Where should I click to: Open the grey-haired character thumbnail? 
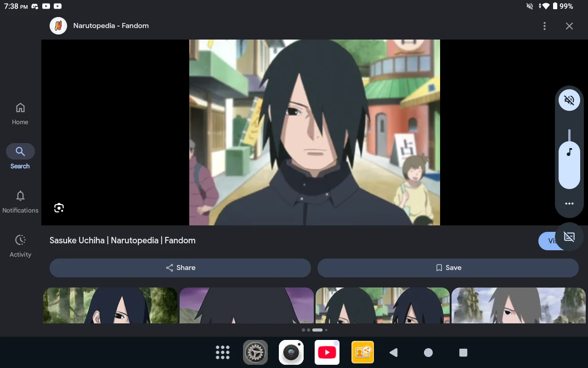point(519,305)
